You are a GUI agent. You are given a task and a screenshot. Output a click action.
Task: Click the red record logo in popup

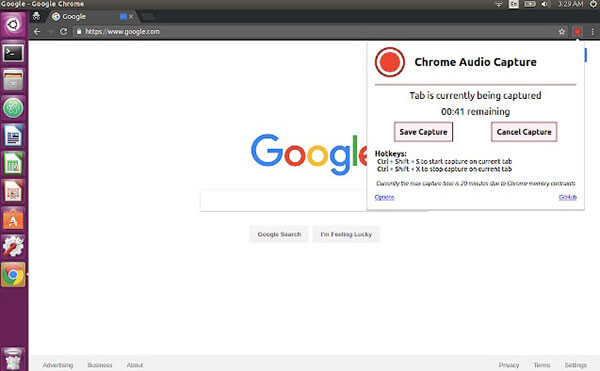coord(390,62)
